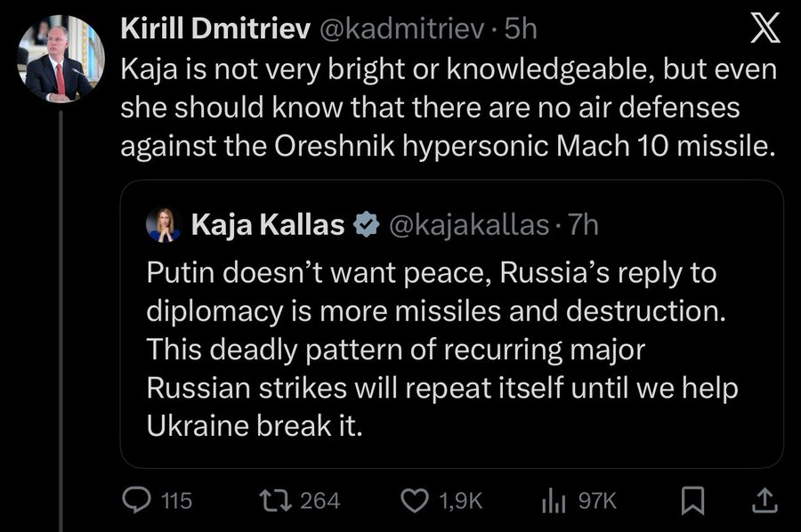Click the 5h post timestamp

521,29
